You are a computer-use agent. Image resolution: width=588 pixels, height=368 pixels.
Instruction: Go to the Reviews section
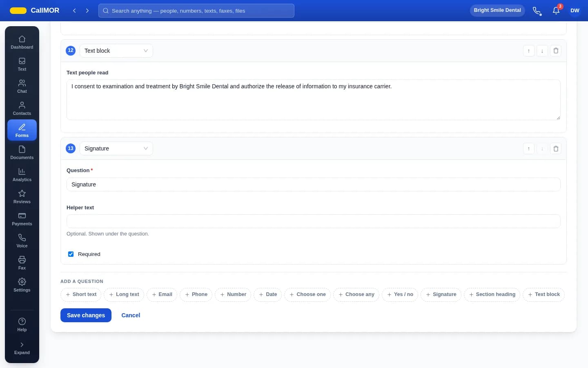[x=22, y=197]
